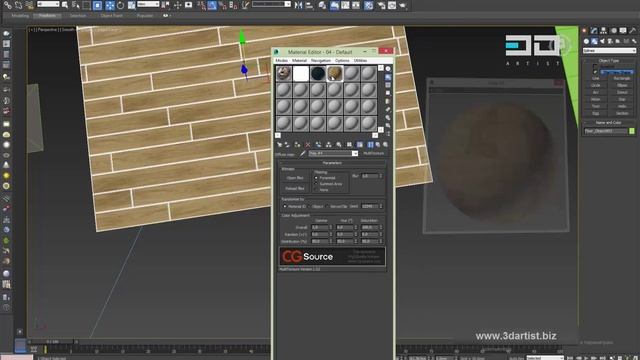
Task: Open the Modify command panel tab
Action: coord(594,31)
